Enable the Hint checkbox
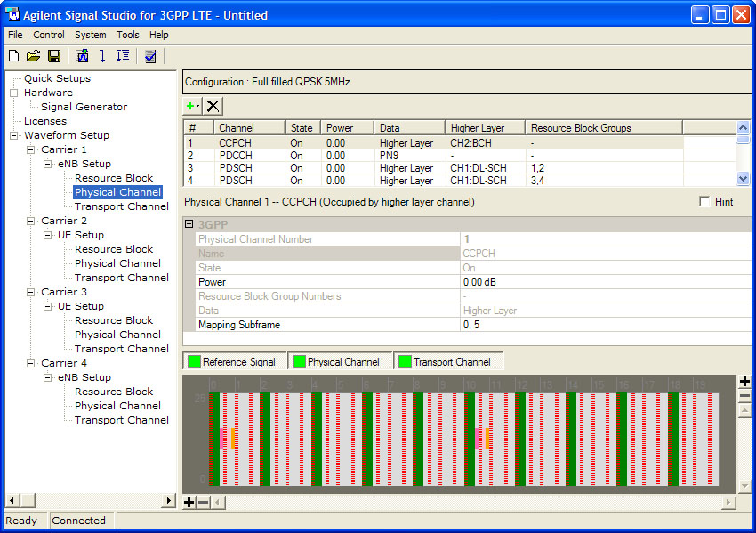The height and width of the screenshot is (533, 756). pos(705,202)
